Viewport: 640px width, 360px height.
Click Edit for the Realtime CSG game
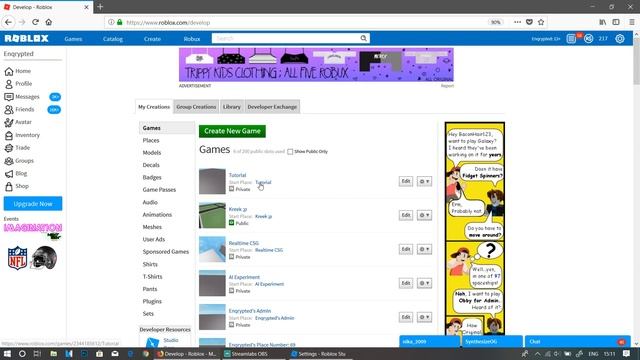click(x=406, y=249)
